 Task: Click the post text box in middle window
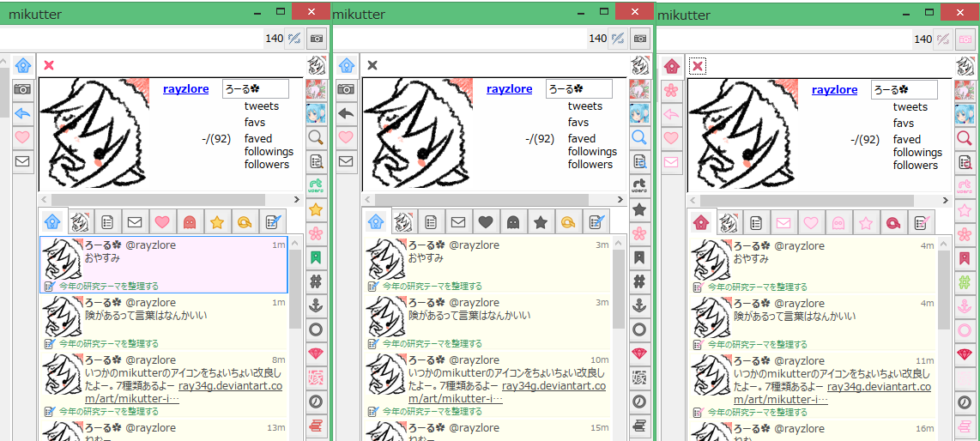point(460,39)
